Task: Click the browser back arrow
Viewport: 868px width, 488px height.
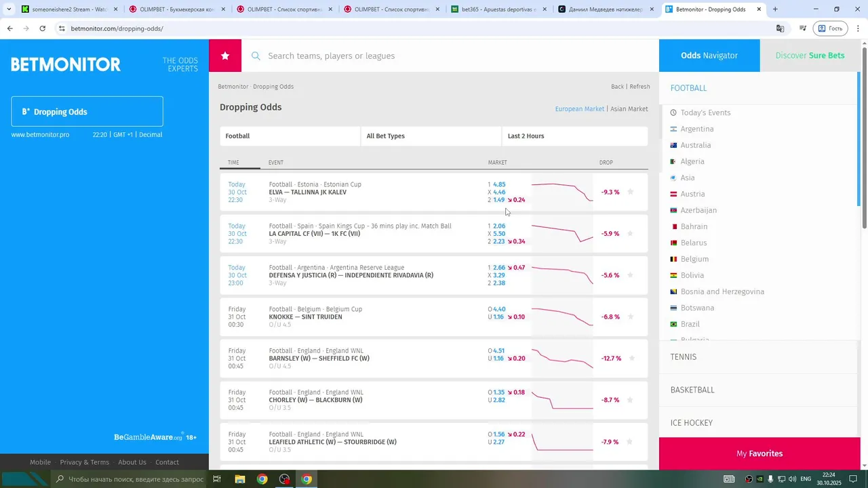Action: (x=9, y=28)
